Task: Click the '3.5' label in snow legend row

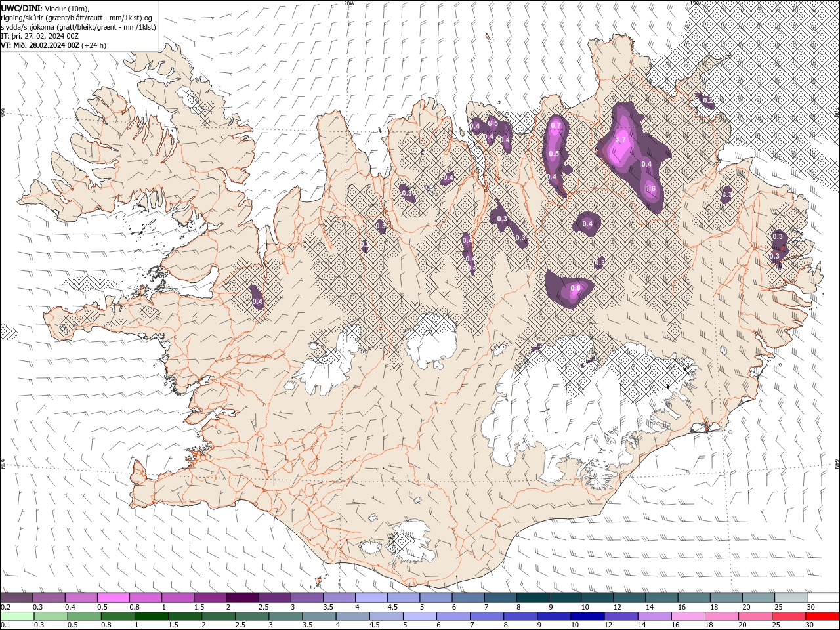Action: point(327,607)
